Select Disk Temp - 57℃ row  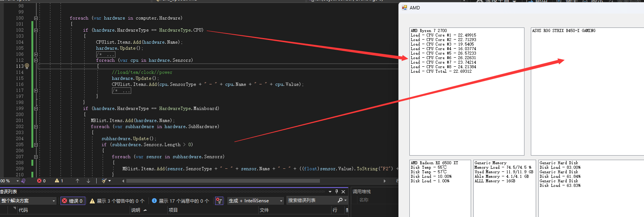(429, 172)
